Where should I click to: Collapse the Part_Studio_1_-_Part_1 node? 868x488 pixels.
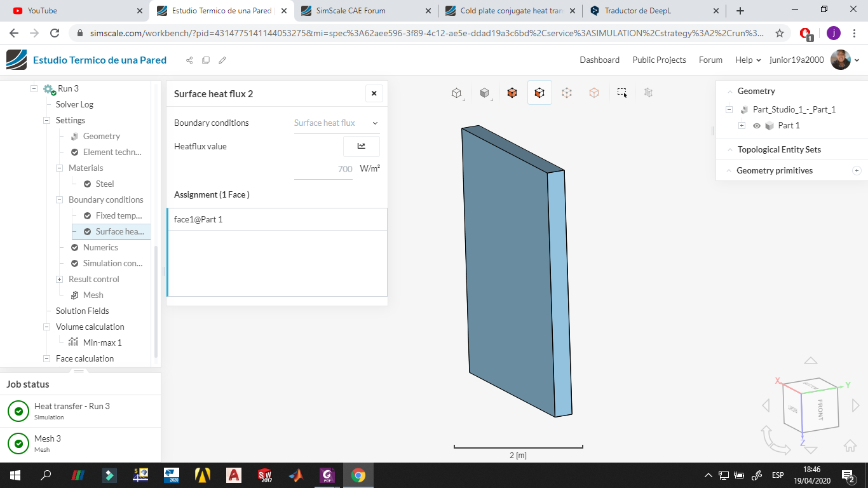coord(729,109)
